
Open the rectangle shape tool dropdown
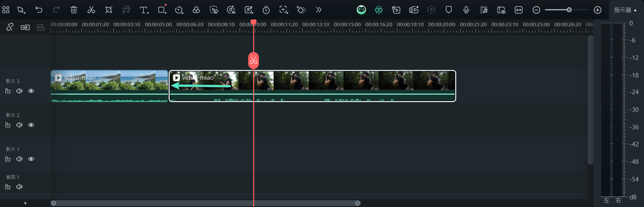pos(162,10)
